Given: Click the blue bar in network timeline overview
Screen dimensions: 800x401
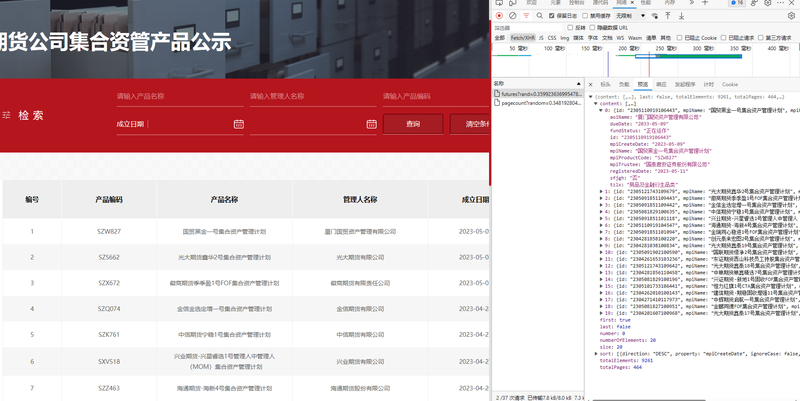Looking at the screenshot, I should tap(689, 56).
